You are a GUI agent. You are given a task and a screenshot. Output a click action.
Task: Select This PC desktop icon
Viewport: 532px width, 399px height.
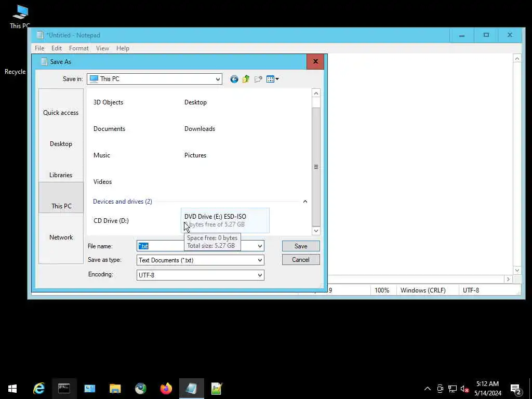click(x=20, y=16)
